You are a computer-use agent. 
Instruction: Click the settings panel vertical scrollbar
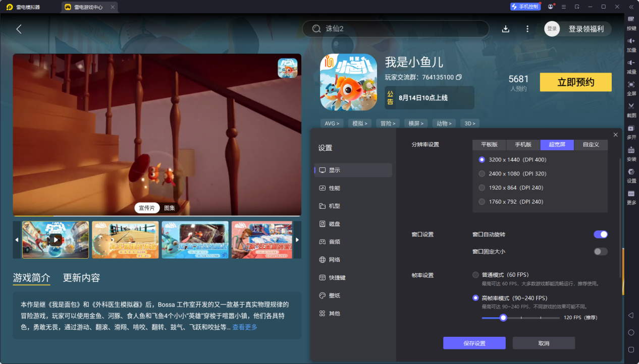pos(621,218)
